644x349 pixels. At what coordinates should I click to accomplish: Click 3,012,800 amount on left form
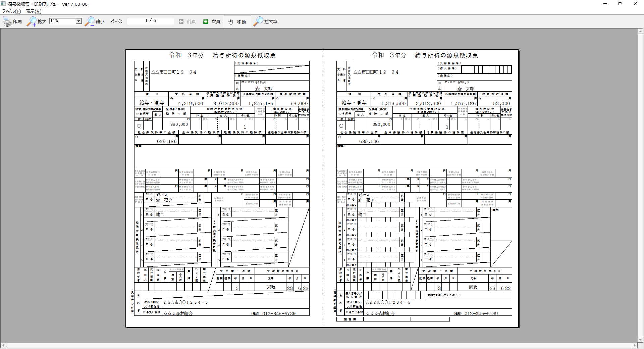coord(226,103)
